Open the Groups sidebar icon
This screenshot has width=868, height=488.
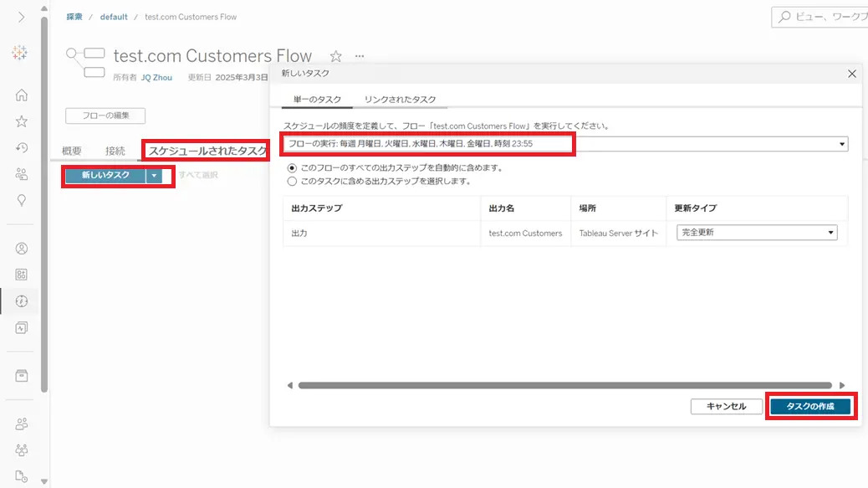tap(22, 450)
